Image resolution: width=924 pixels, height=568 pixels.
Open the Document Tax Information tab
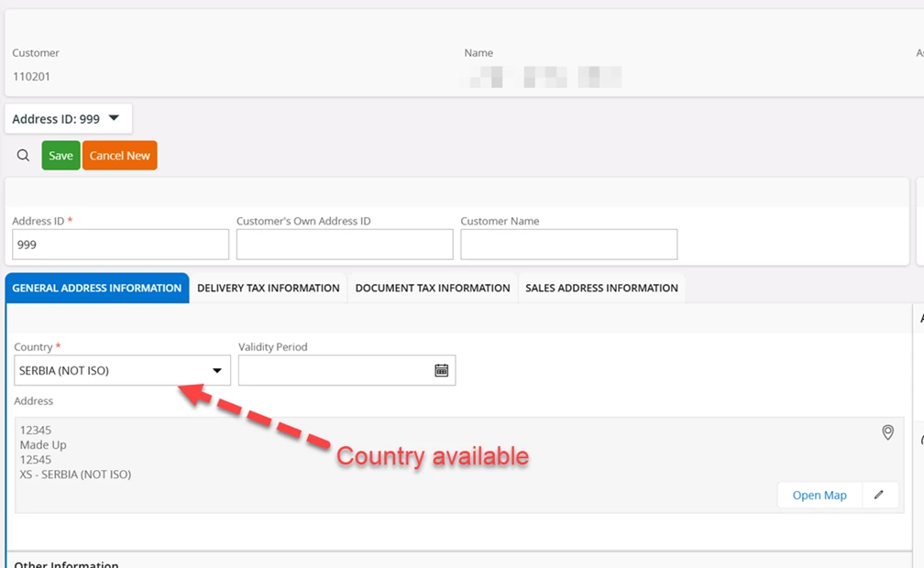(433, 288)
